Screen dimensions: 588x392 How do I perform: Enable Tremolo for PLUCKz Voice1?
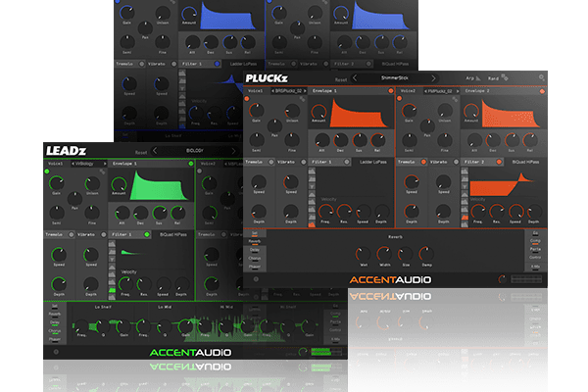(270, 162)
